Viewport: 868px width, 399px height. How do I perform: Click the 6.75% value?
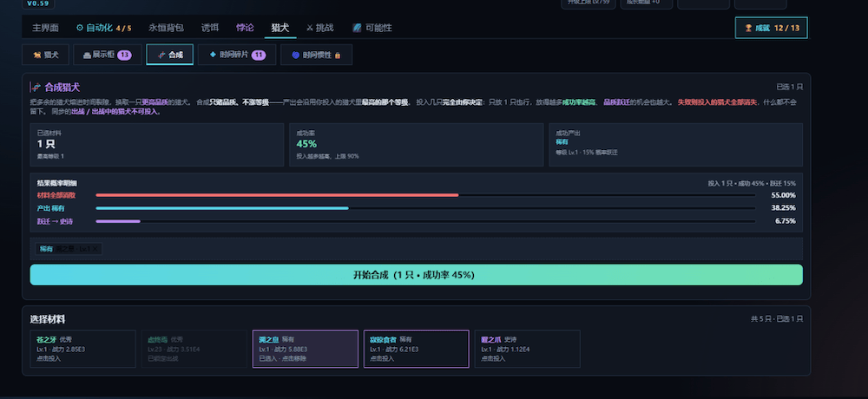[x=786, y=221]
